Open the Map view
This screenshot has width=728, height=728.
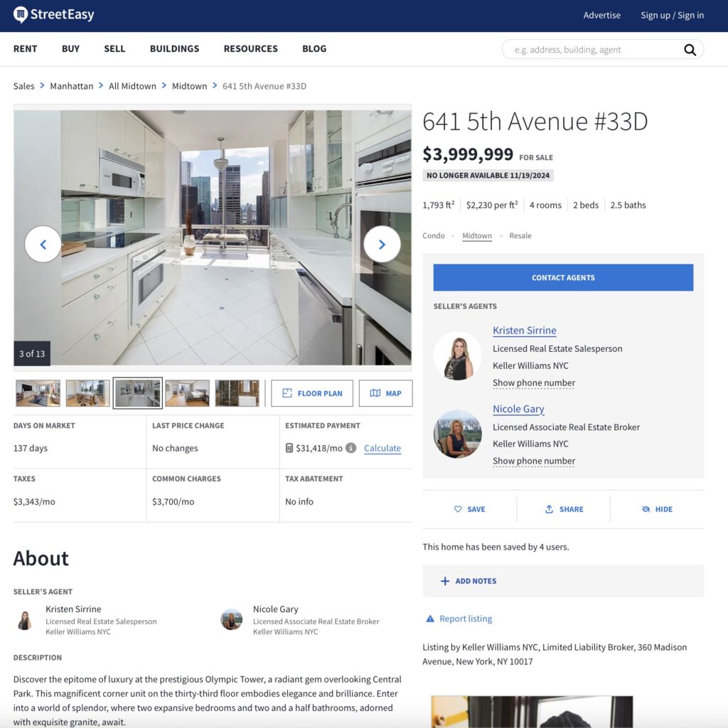tap(385, 393)
